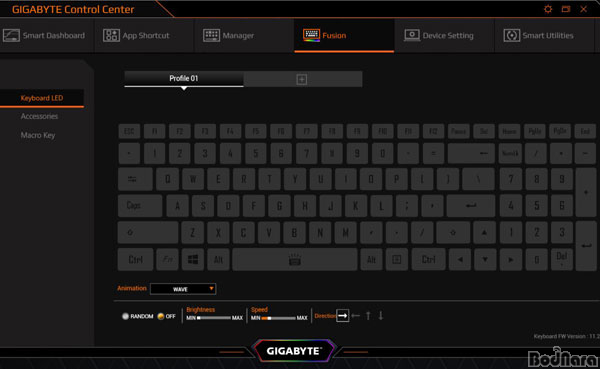The height and width of the screenshot is (369, 600).
Task: Click the right arrow key
Action: (510, 260)
